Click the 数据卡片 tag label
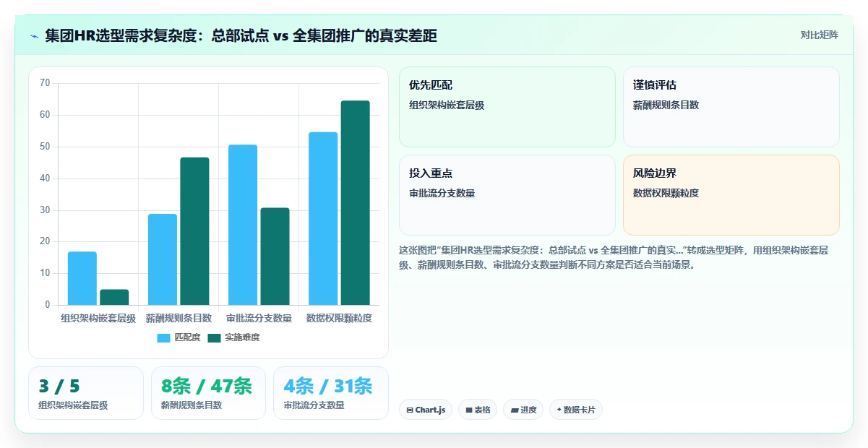868x448 pixels. [x=580, y=410]
